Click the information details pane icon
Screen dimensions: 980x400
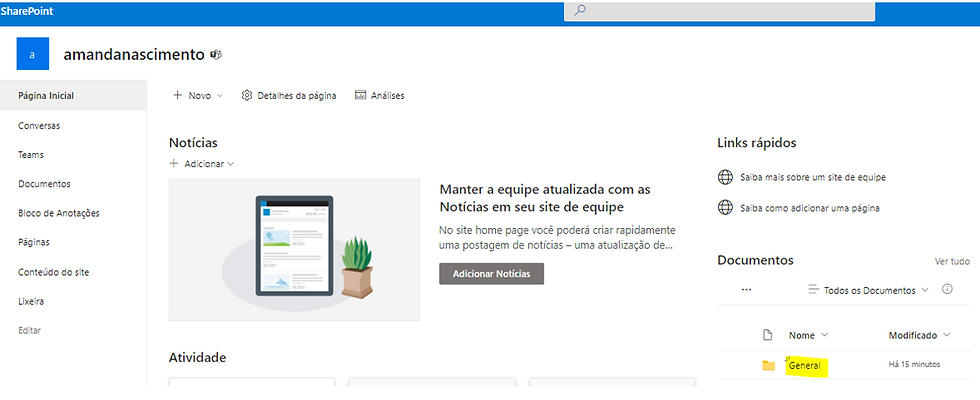click(947, 289)
